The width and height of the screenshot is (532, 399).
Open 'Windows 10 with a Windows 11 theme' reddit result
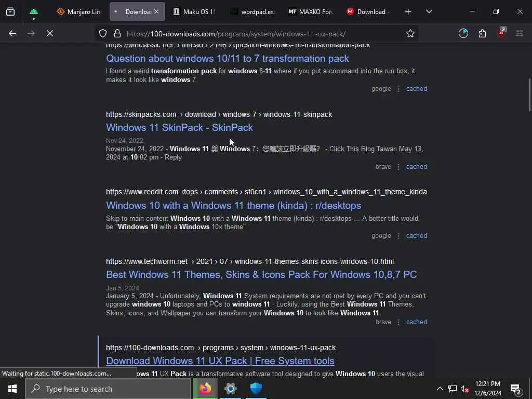233,206
